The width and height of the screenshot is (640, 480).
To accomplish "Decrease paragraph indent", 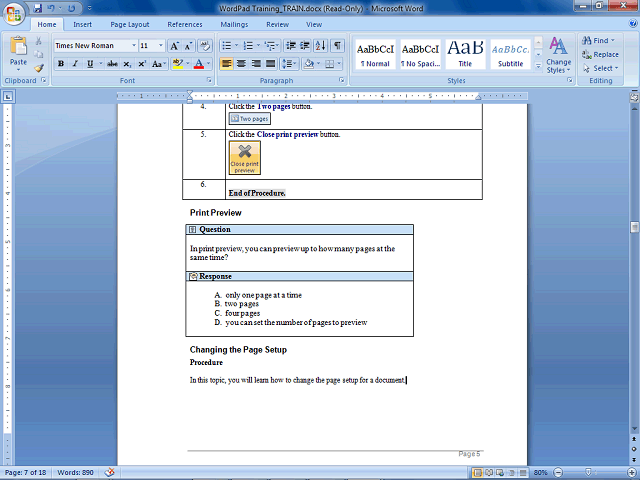I will pyautogui.click(x=291, y=46).
